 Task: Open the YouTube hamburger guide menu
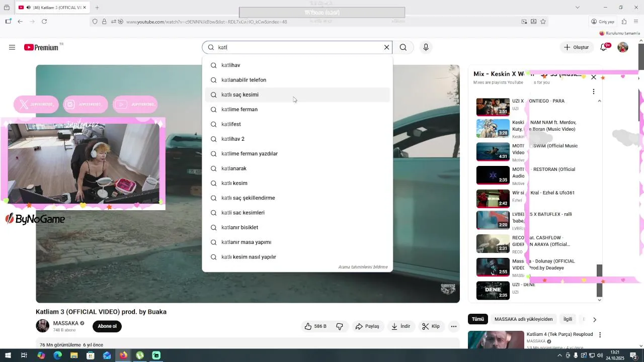(x=12, y=47)
